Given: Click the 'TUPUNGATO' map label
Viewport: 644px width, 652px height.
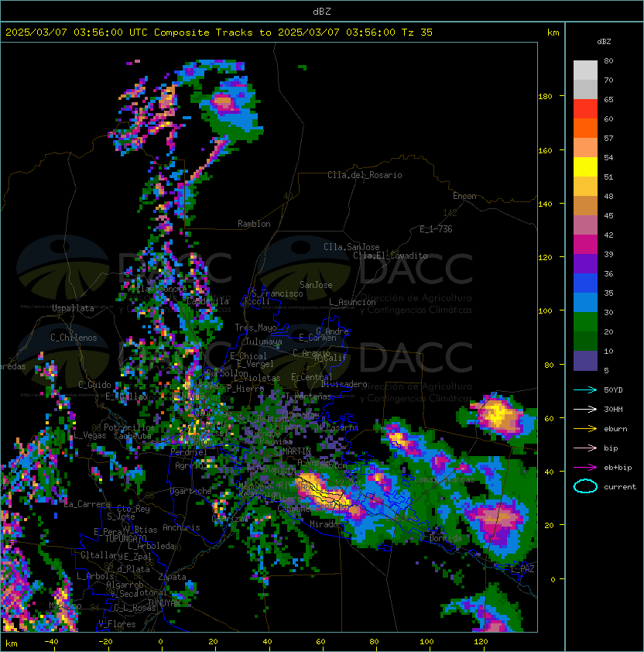Looking at the screenshot, I should pyautogui.click(x=125, y=539).
